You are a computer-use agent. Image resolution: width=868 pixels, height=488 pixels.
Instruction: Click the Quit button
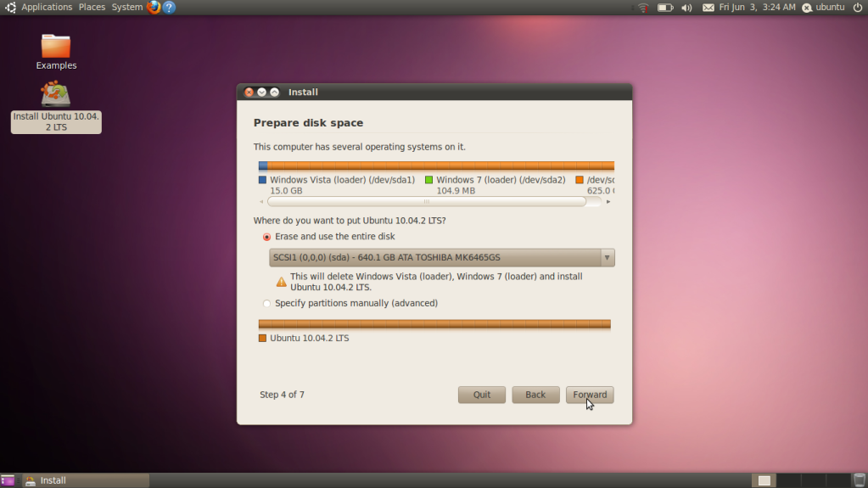pyautogui.click(x=482, y=395)
